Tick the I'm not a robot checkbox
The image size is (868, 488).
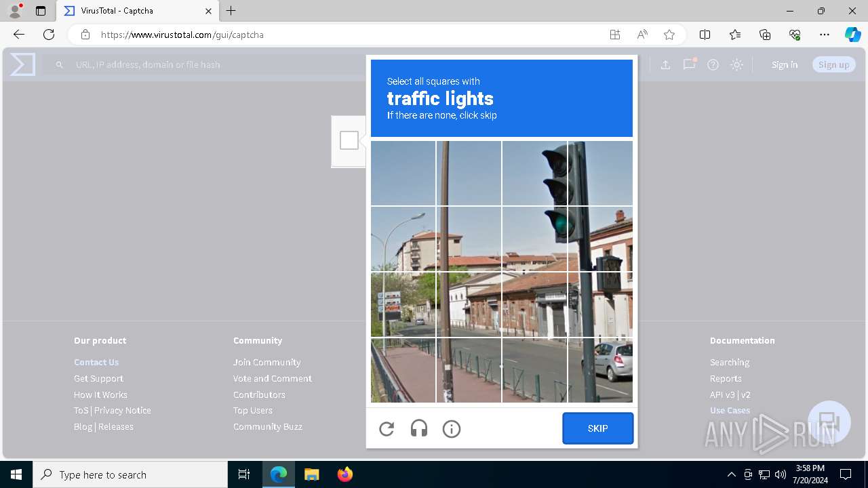(349, 140)
